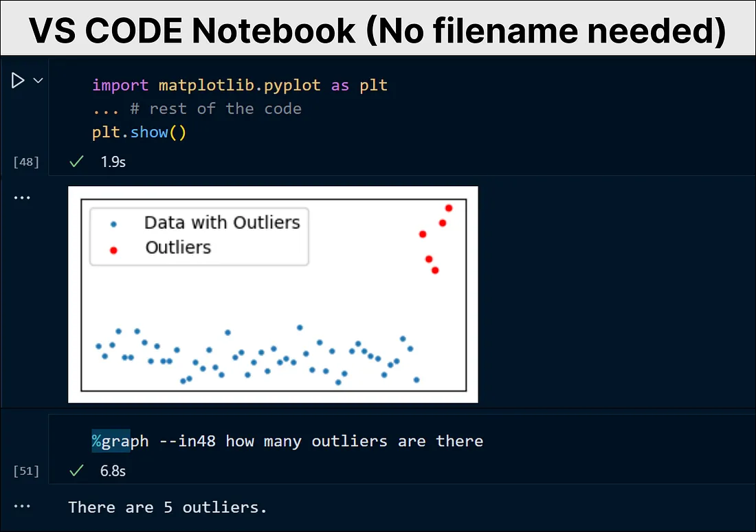Click 'Data with Outliers' legend label
756x532 pixels.
222,222
